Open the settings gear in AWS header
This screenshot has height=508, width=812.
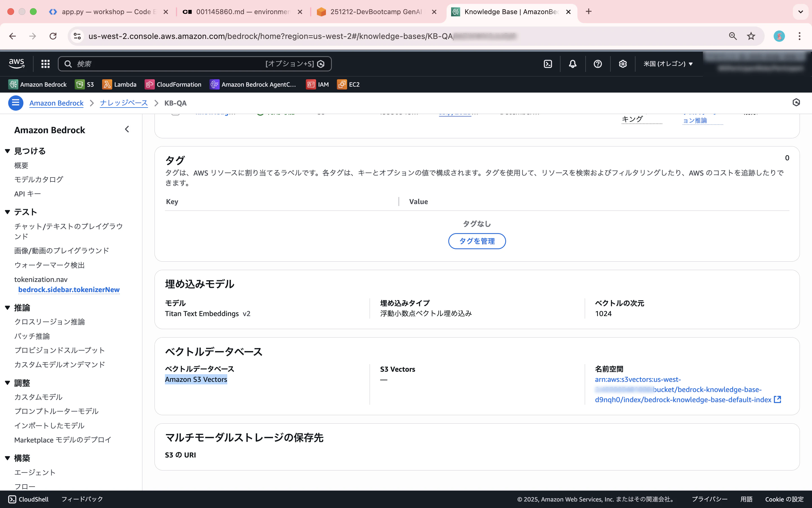623,64
